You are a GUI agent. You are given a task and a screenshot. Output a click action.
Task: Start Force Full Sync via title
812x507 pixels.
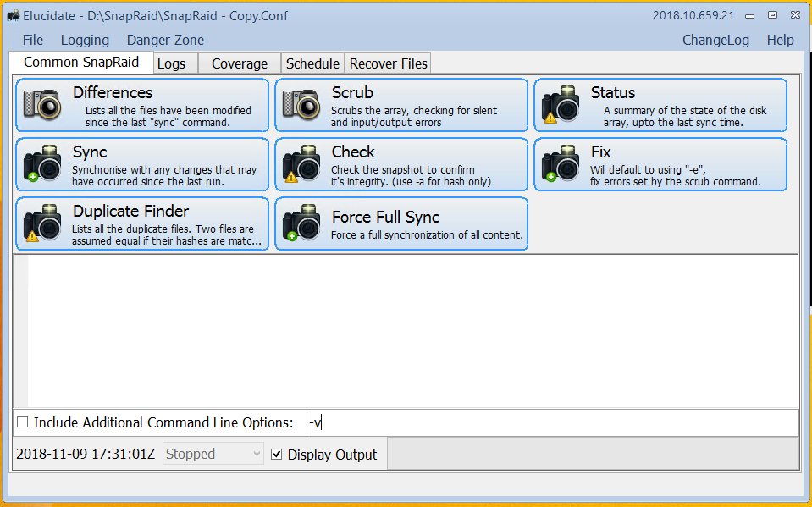[386, 218]
